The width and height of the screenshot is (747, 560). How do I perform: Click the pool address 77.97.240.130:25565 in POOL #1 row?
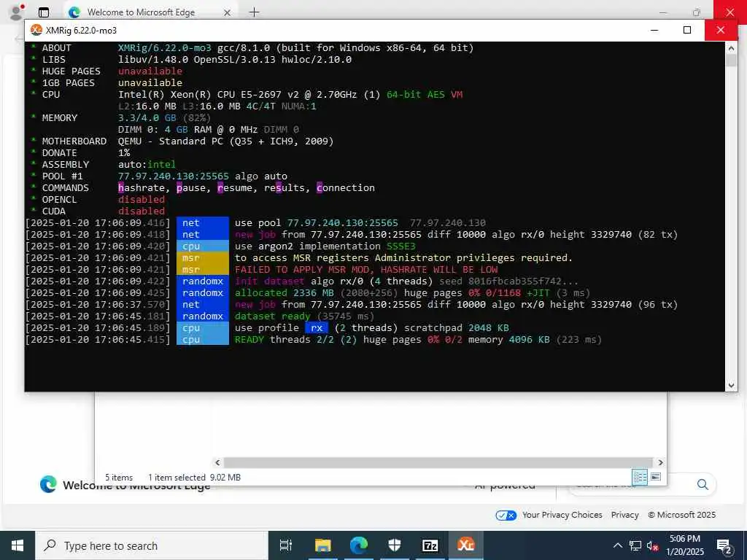[x=174, y=176]
